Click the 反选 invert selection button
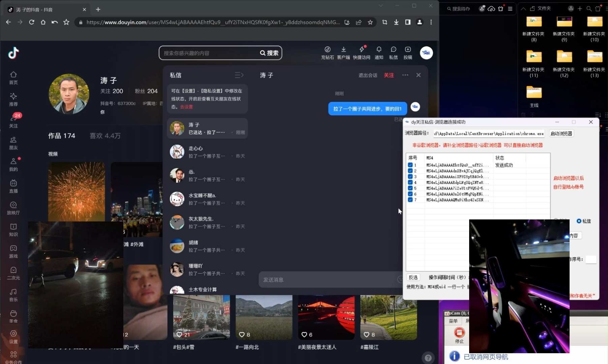 (413, 277)
